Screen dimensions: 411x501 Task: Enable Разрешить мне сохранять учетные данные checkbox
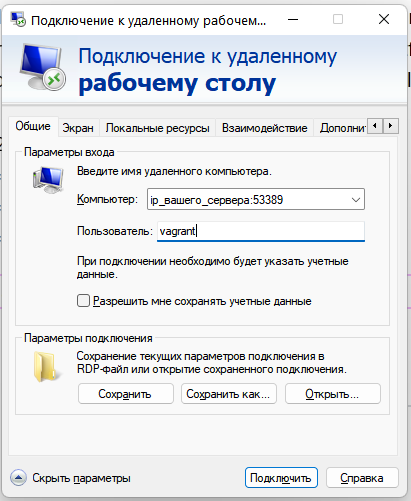coord(83,301)
